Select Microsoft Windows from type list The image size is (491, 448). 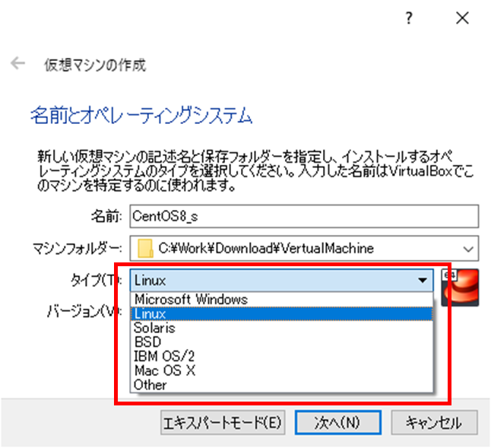(281, 300)
